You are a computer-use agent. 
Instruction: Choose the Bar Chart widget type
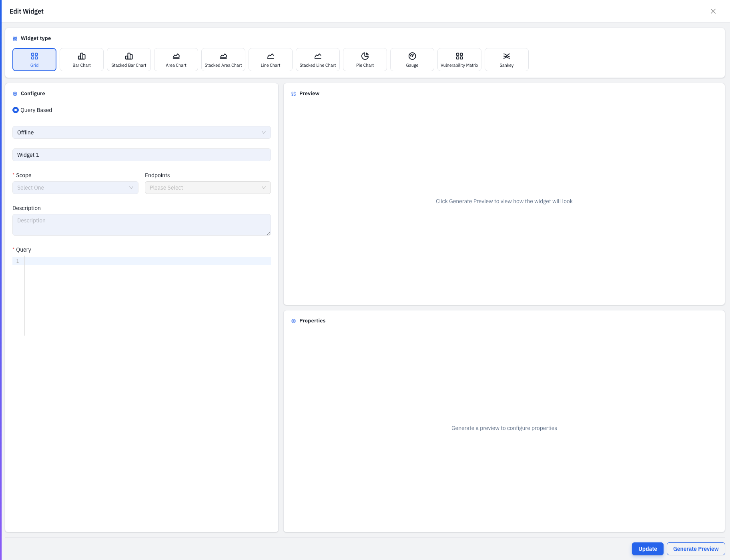point(82,60)
